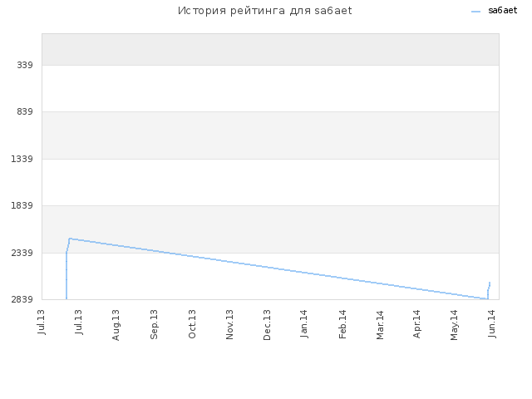Click the Nov.13 x-axis label

click(x=229, y=324)
